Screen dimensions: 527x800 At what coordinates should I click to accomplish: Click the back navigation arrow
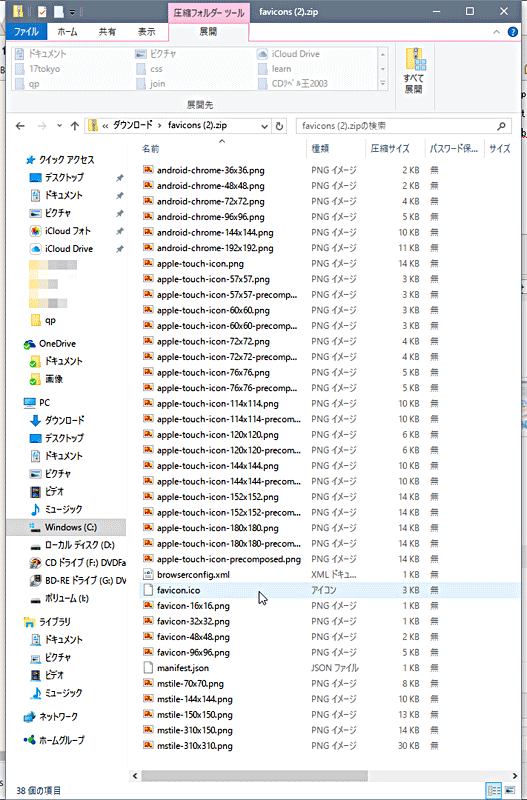[x=20, y=126]
